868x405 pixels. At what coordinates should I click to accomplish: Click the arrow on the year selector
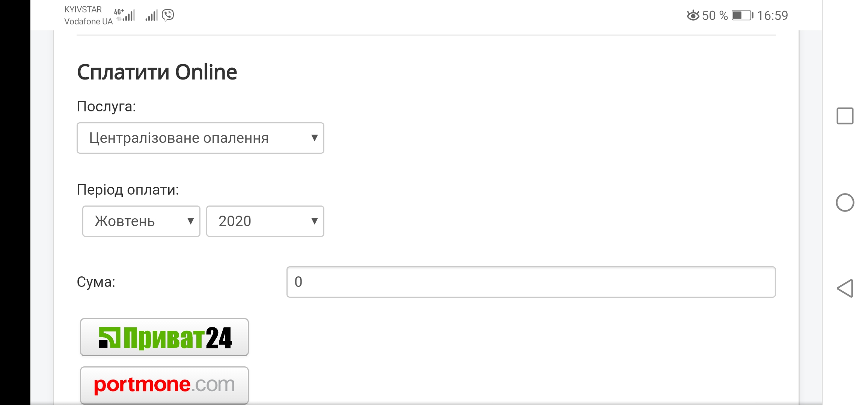[315, 221]
